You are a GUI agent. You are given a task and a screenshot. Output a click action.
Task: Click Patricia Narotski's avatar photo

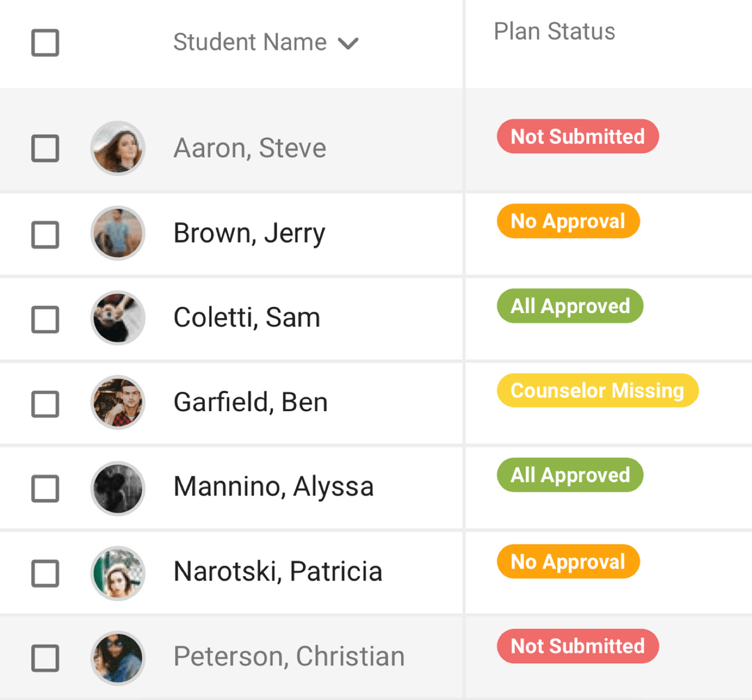(x=118, y=573)
